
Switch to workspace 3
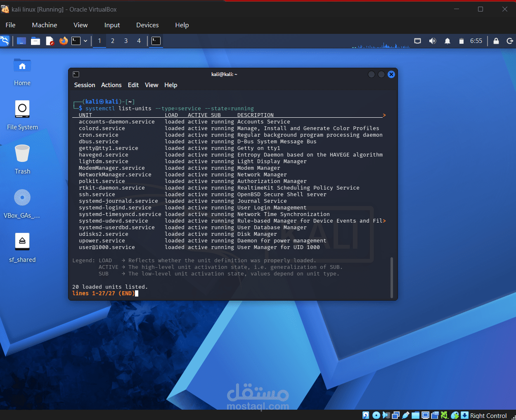point(126,41)
